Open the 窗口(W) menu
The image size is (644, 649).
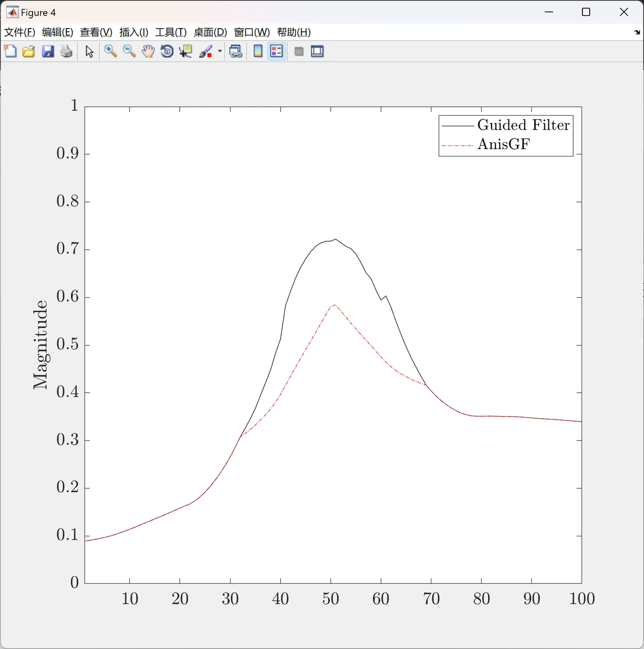(252, 32)
